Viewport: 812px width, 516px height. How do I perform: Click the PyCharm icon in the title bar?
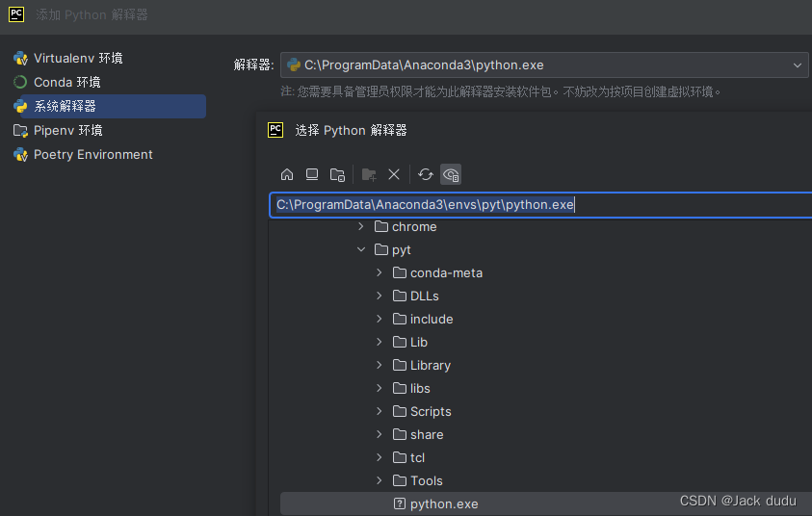16,14
